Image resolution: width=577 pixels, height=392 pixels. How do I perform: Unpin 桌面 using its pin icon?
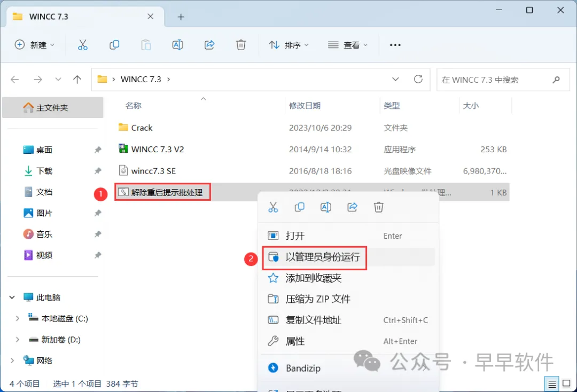[98, 150]
